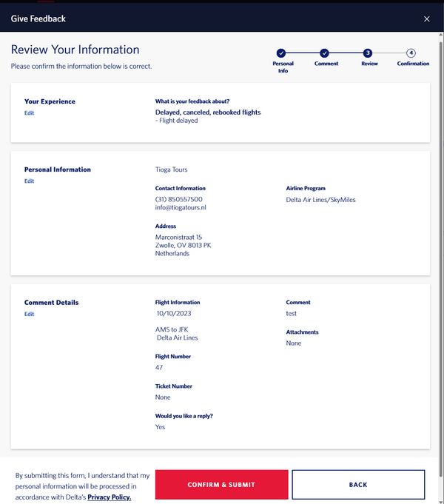Select the step 3 Review circle
Image resolution: width=444 pixels, height=504 pixels.
[368, 53]
